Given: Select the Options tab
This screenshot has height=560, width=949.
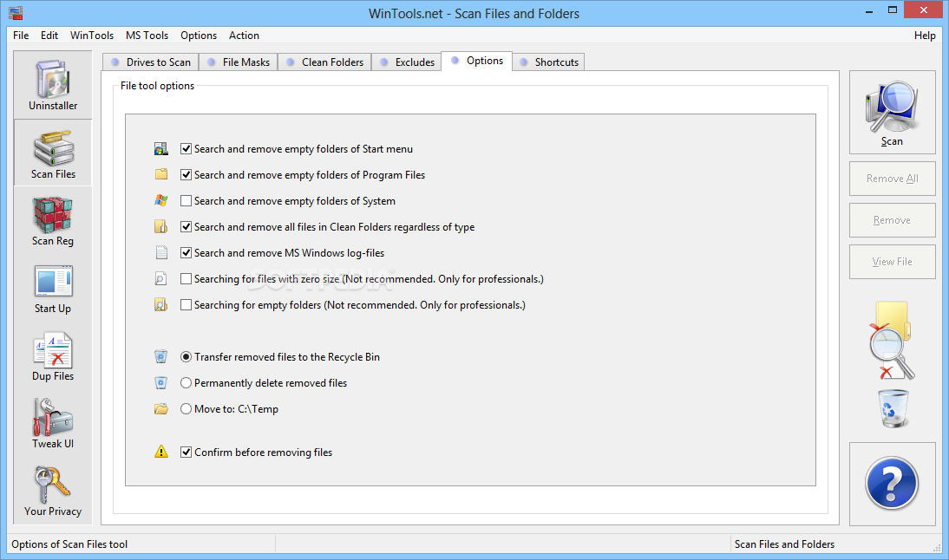Looking at the screenshot, I should tap(477, 61).
